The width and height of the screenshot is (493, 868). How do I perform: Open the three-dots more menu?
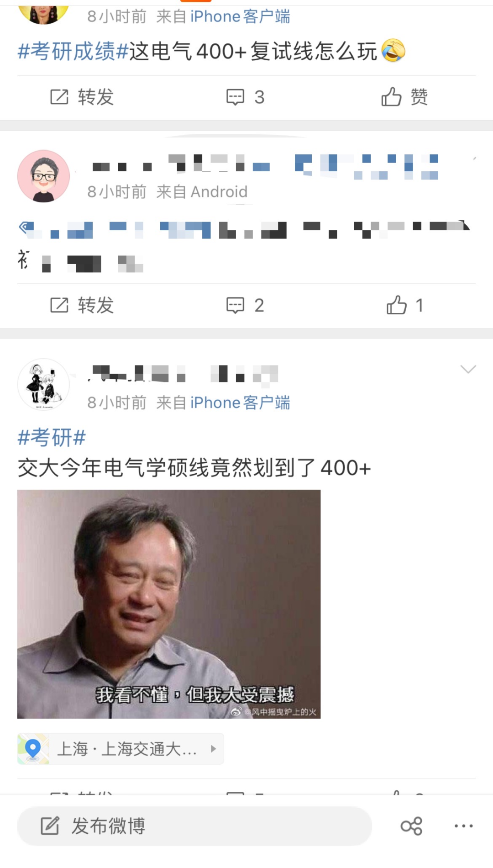(x=464, y=826)
